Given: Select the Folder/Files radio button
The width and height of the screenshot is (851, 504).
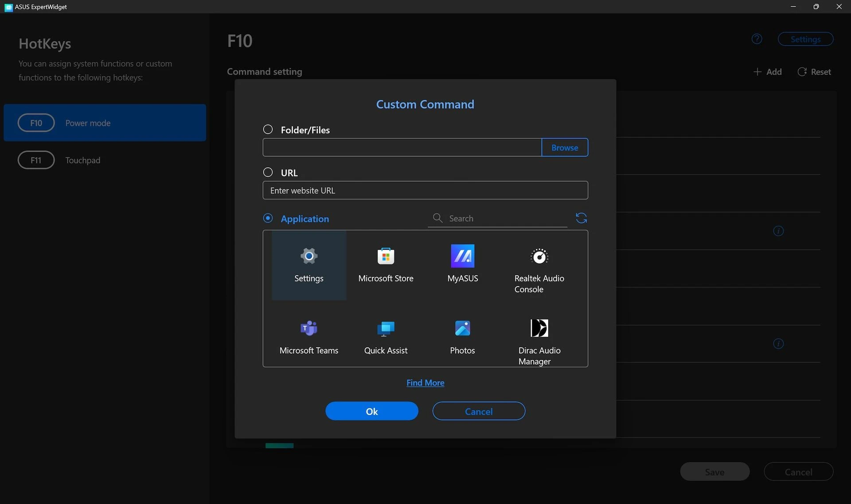Looking at the screenshot, I should pos(268,129).
